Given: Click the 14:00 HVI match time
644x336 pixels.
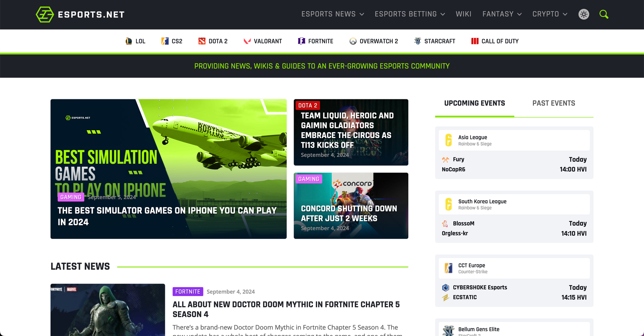Looking at the screenshot, I should tap(573, 170).
